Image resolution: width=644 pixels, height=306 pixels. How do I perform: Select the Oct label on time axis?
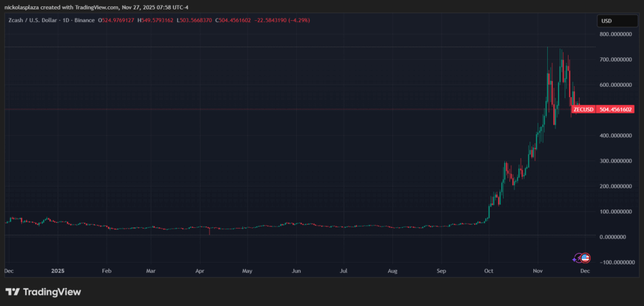[x=489, y=271]
